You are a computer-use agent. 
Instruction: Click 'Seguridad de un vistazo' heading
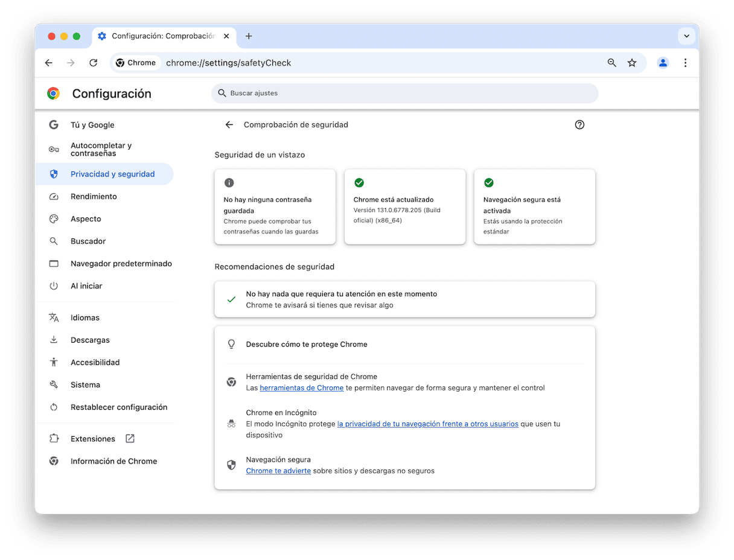point(260,155)
